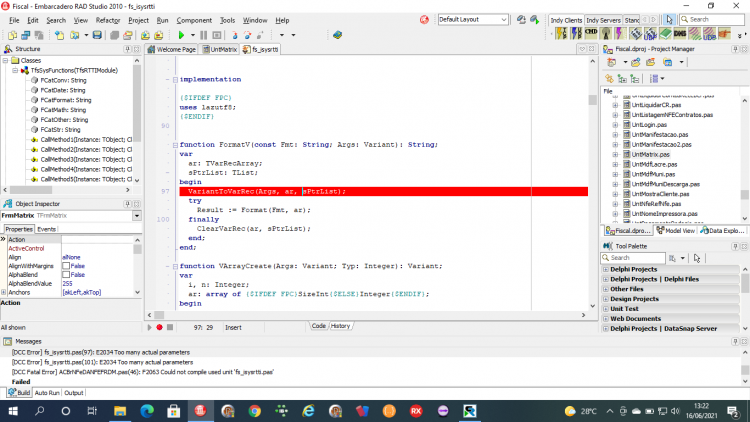Click the Step Over debug icon
Screen dimensions: 750x422
click(x=247, y=35)
